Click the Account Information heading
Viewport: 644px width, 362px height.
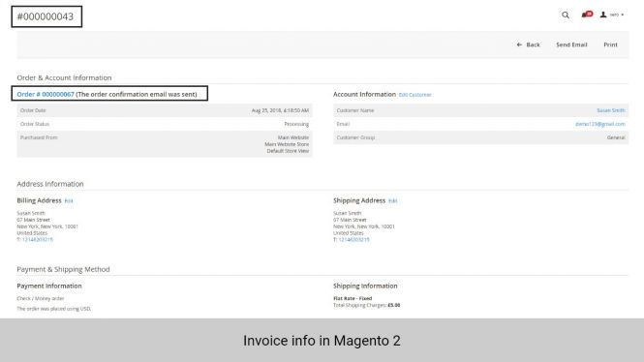(364, 95)
